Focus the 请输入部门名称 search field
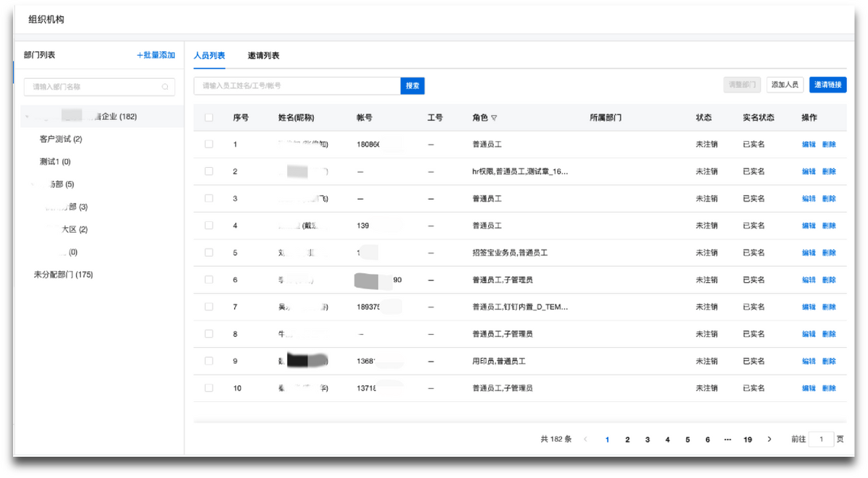The height and width of the screenshot is (478, 868). [x=100, y=87]
